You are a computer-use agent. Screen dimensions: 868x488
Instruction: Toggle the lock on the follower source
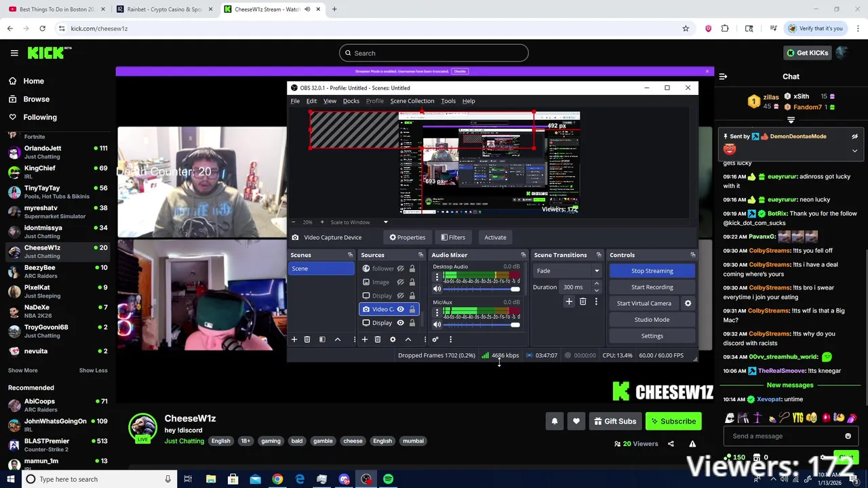[412, 268]
